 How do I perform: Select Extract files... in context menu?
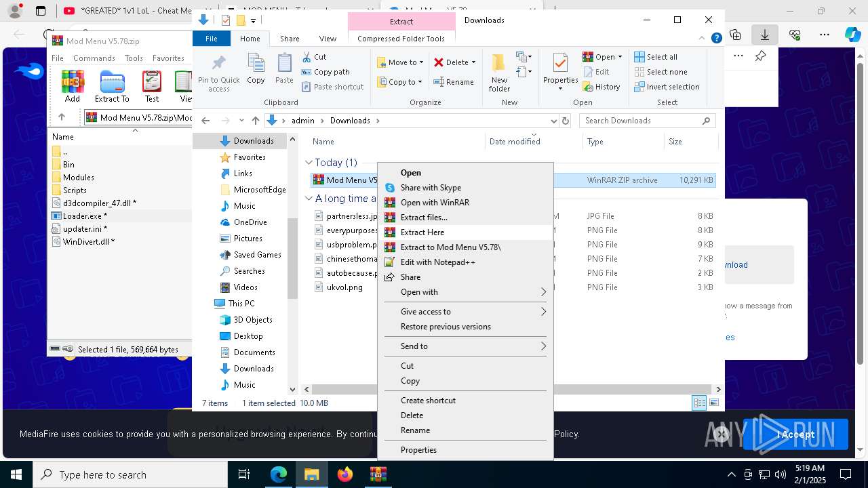pos(465,218)
